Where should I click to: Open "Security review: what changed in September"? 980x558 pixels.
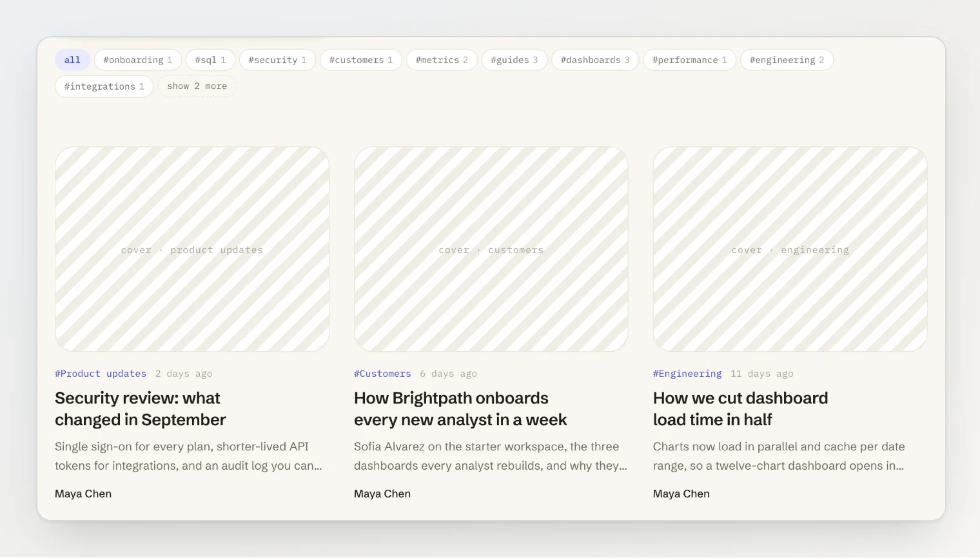[141, 409]
